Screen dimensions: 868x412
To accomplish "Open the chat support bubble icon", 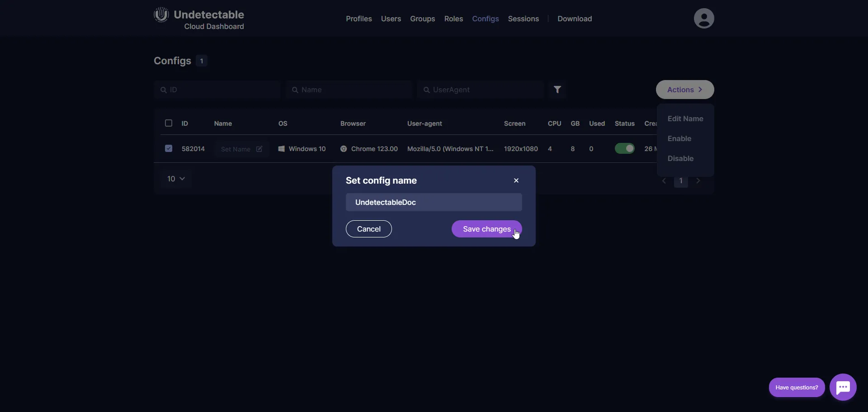I will [843, 387].
